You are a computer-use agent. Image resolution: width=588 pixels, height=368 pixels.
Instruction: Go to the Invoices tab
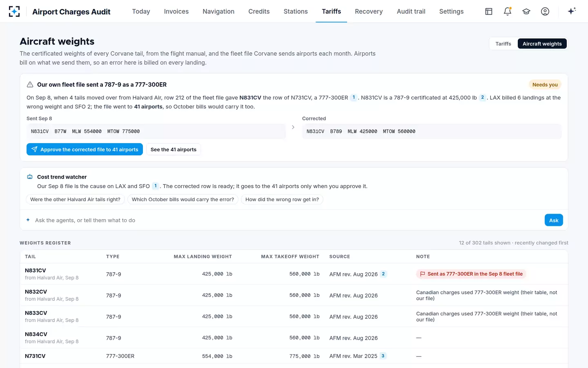point(176,11)
